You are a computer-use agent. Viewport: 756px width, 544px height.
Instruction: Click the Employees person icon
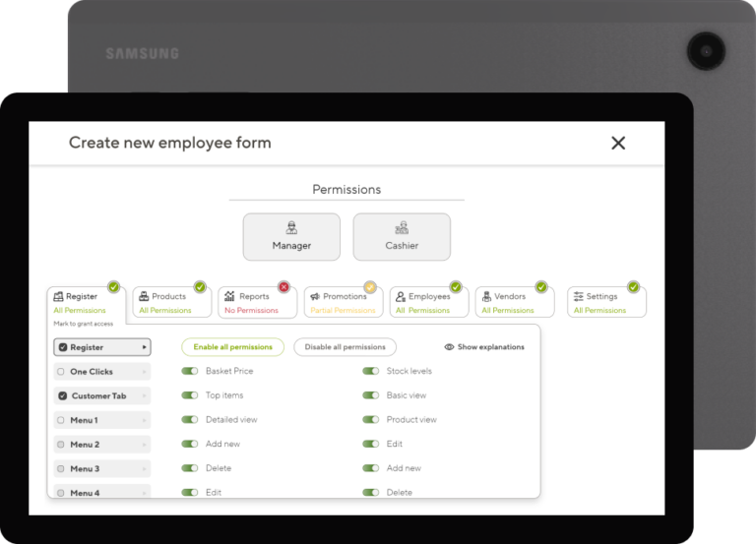(401, 296)
